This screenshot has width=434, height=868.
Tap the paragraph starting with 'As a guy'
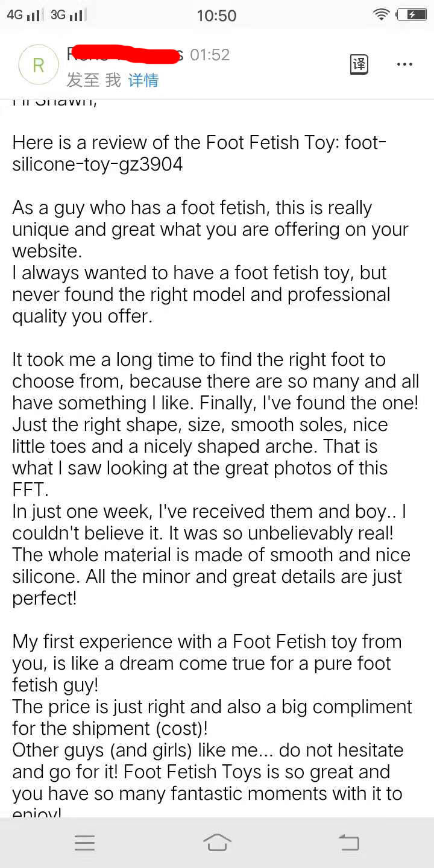click(192, 208)
